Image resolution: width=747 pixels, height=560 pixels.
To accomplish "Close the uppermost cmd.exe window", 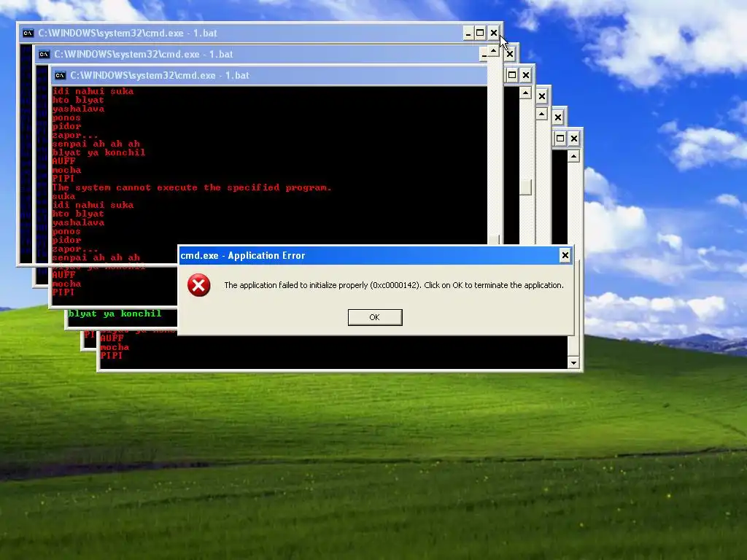I will click(494, 33).
